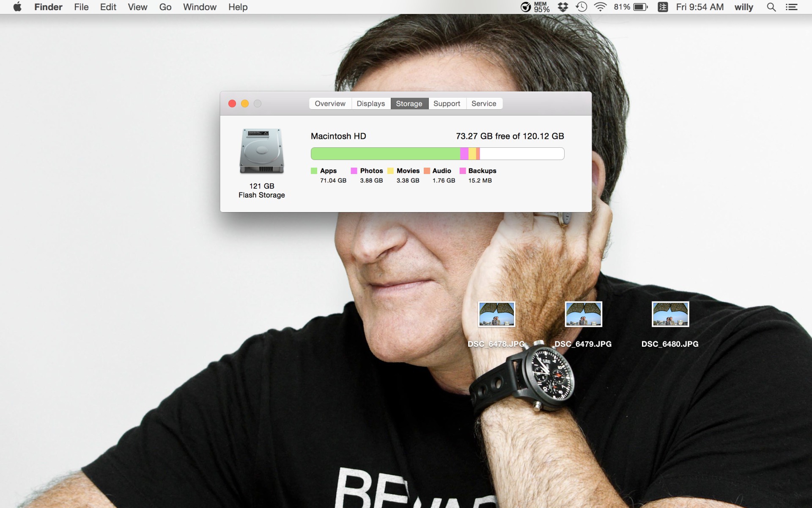
Task: Click the Apps legend label
Action: point(328,171)
